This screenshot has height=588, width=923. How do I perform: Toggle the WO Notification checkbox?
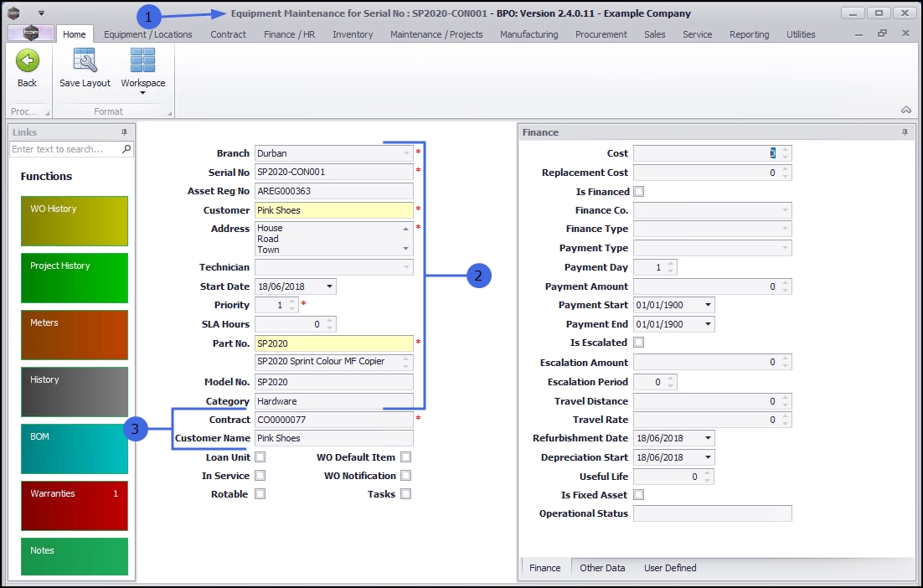click(x=405, y=476)
